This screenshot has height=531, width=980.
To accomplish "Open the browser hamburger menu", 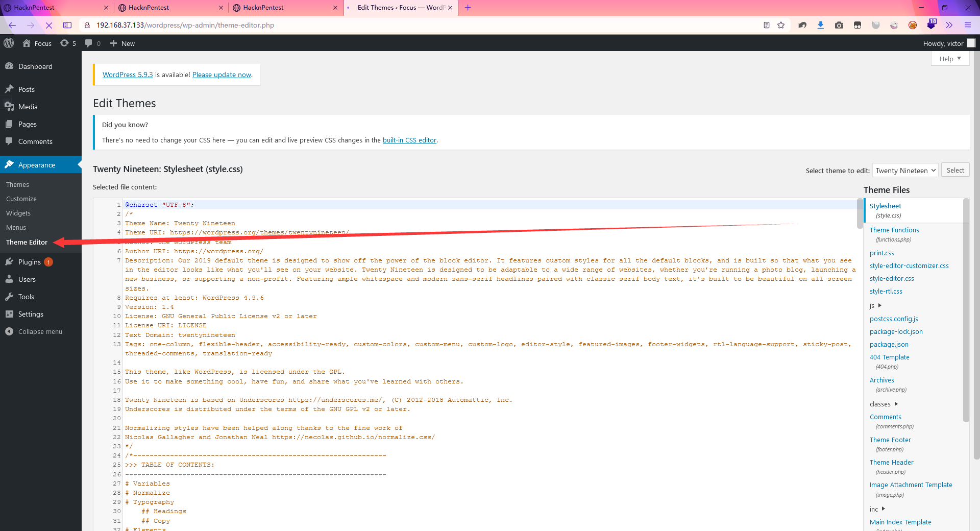I will (x=968, y=25).
